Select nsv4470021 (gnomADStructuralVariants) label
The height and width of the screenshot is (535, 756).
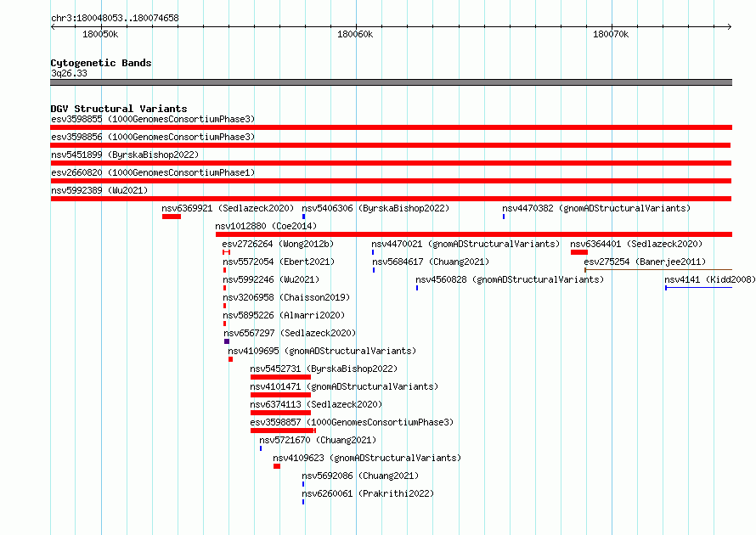[465, 244]
